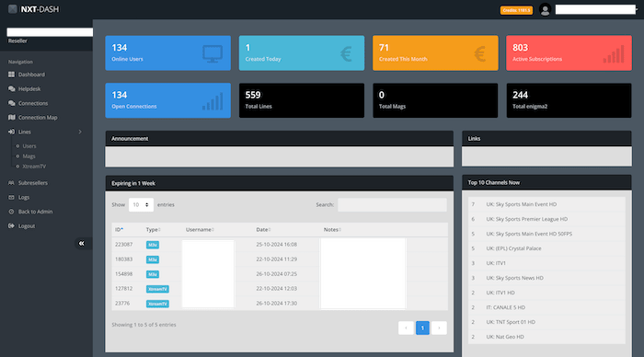Image resolution: width=644 pixels, height=357 pixels.
Task: Click the next page arrow
Action: click(x=439, y=328)
